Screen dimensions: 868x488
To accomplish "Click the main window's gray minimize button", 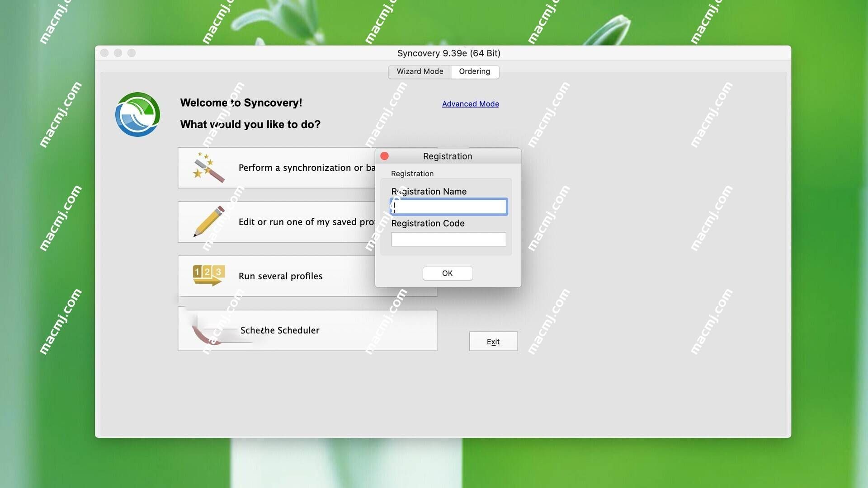I will (118, 53).
